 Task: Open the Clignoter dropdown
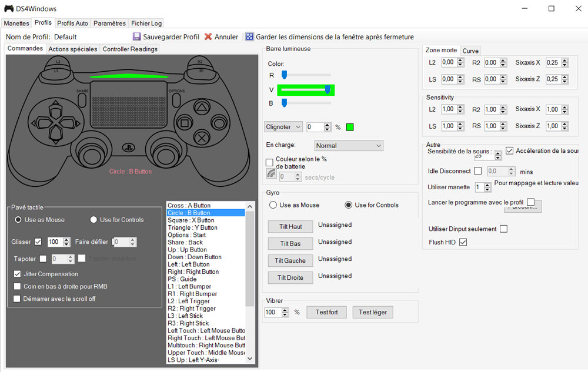(283, 127)
